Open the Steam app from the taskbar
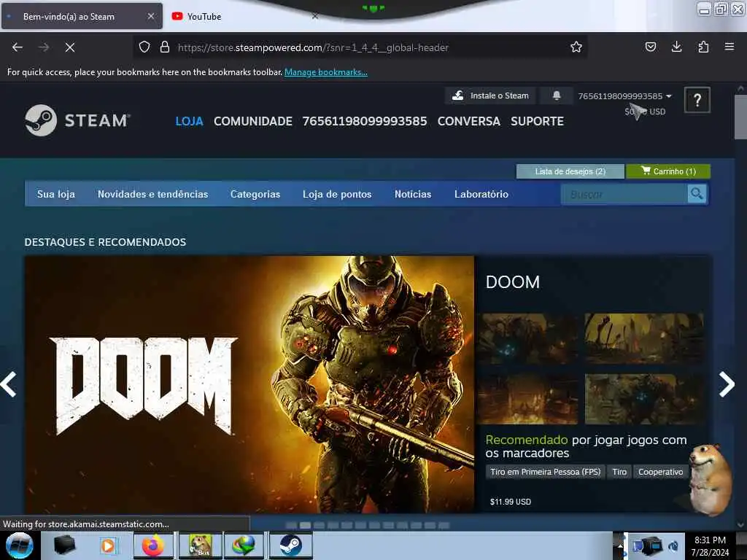 click(x=290, y=545)
